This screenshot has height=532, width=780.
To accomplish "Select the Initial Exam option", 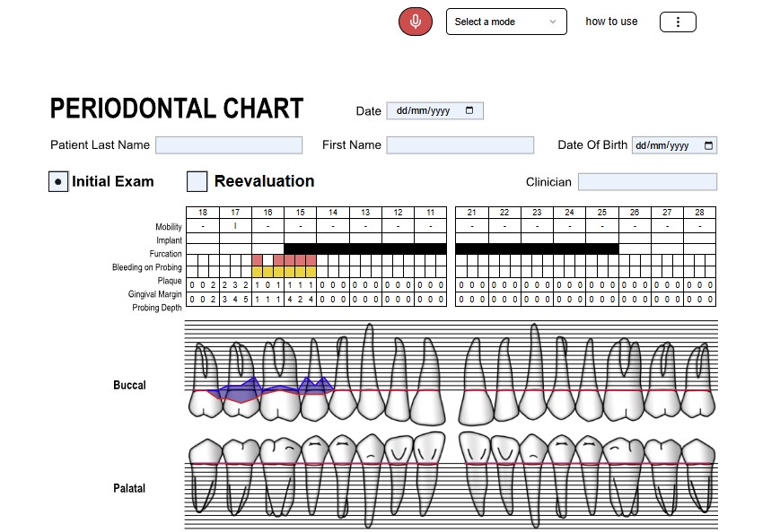I will tap(58, 181).
